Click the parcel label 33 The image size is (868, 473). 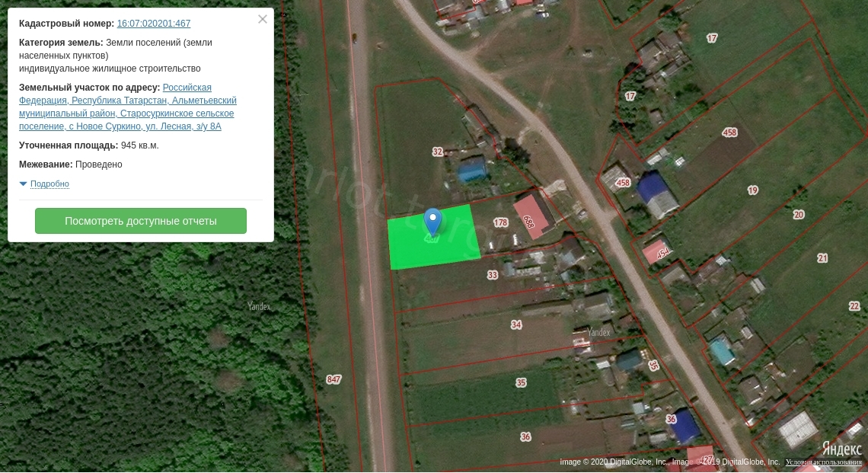coord(493,275)
